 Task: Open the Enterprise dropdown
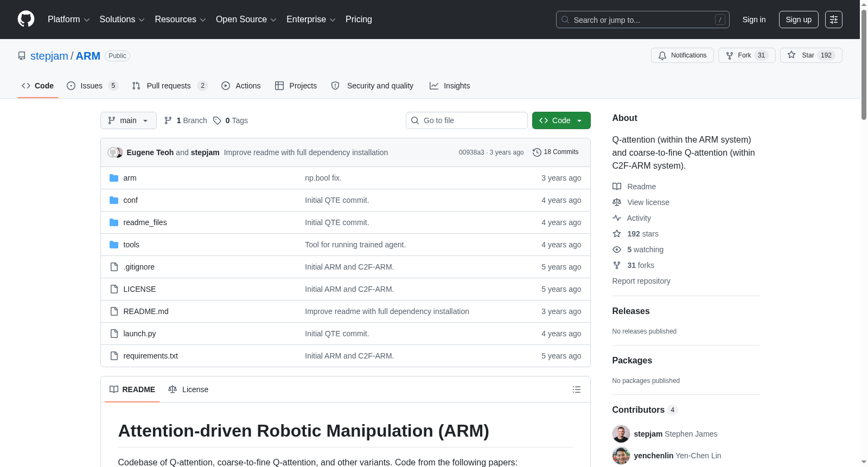311,20
